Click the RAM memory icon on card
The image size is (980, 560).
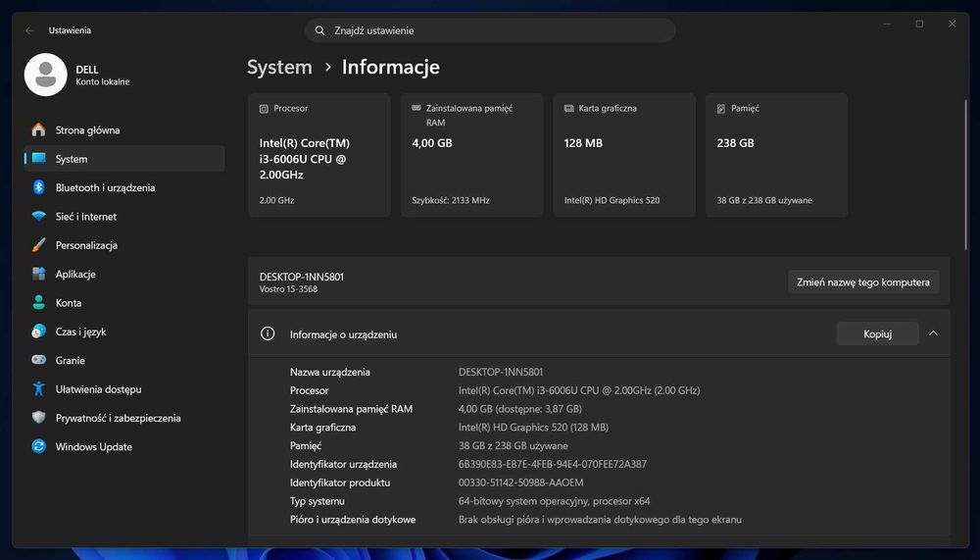click(x=416, y=108)
